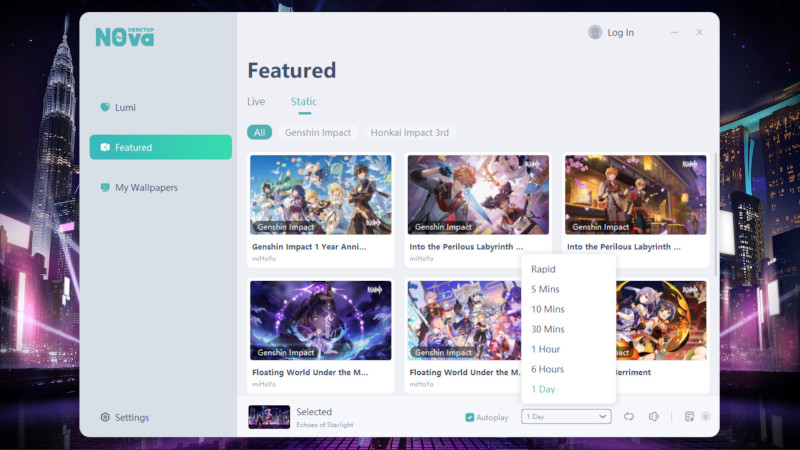The width and height of the screenshot is (800, 450).
Task: Click Log In
Action: pos(620,32)
